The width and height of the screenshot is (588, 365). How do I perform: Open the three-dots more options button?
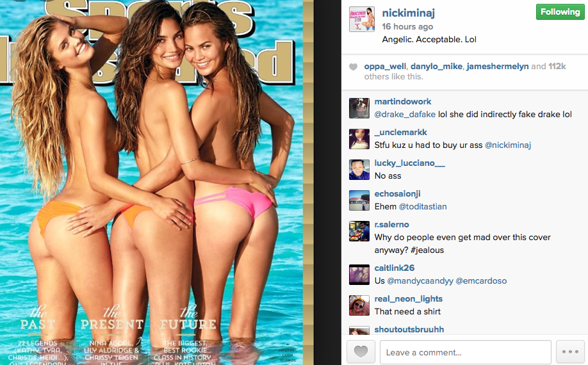(570, 352)
